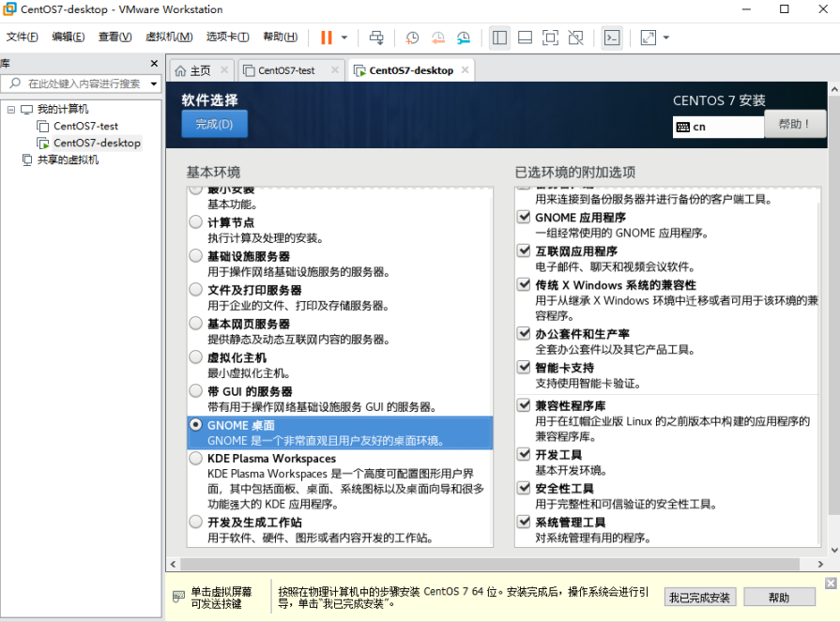Select the GNOME 桌面 radio button

pyautogui.click(x=195, y=424)
